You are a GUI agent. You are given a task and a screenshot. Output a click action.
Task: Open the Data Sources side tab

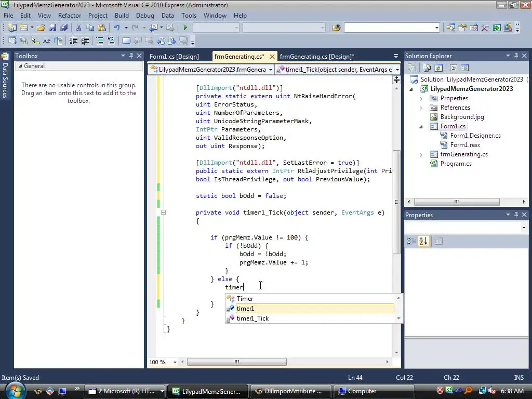point(5,76)
